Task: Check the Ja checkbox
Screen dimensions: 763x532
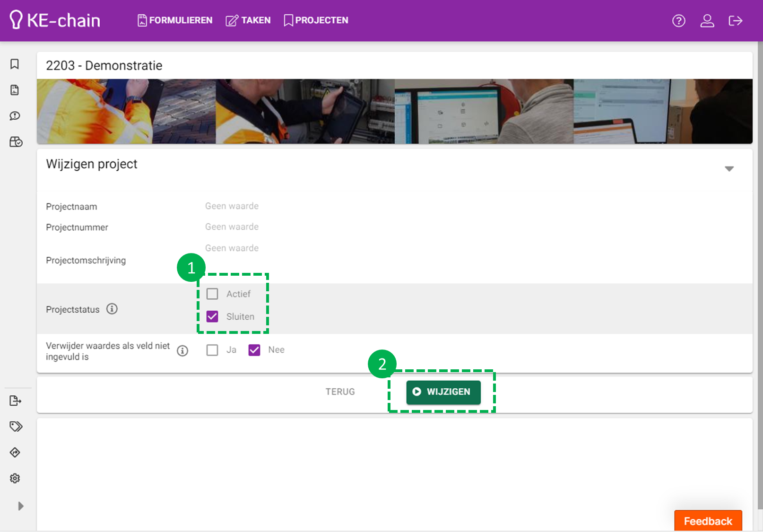Action: tap(212, 350)
